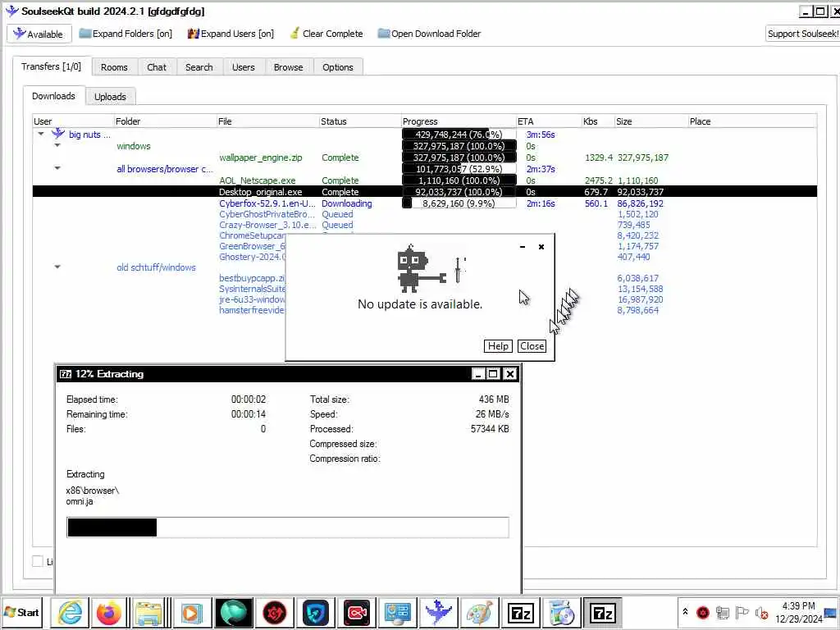Screen dimensions: 840x630
Task: Select bestbuypcapp.zip file entry
Action: click(x=252, y=278)
